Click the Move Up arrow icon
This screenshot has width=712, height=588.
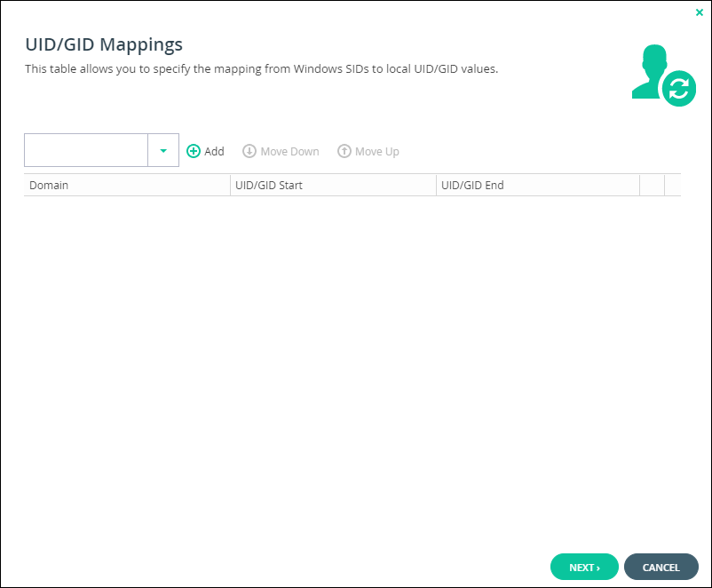(344, 151)
